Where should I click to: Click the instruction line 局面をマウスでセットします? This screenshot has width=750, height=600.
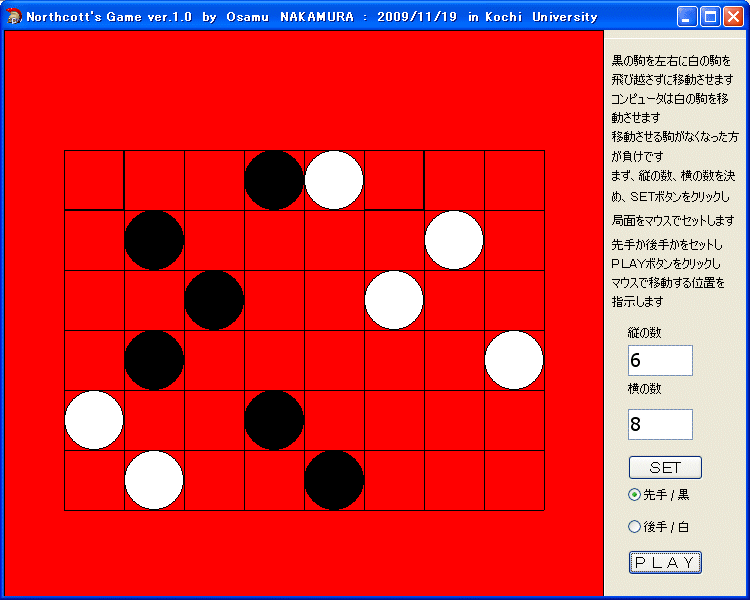coord(673,221)
